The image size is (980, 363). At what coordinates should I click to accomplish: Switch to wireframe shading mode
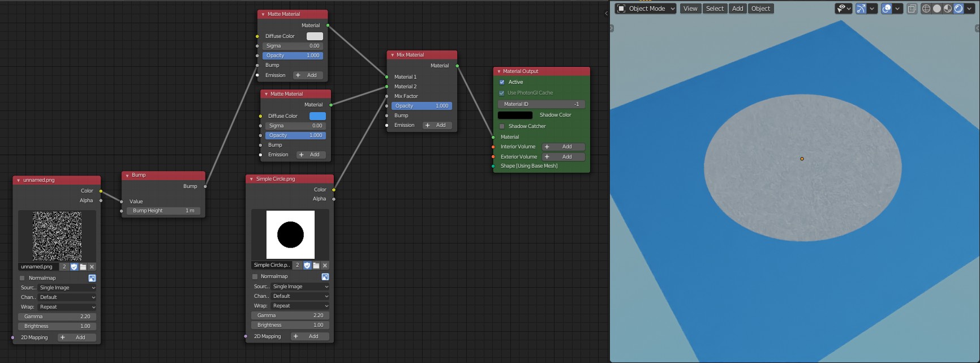coord(926,8)
